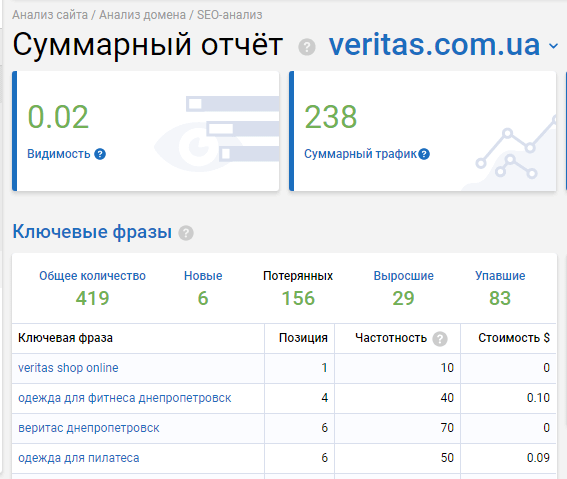Click help icon beside Видимость label
567x479 pixels.
pos(100,154)
